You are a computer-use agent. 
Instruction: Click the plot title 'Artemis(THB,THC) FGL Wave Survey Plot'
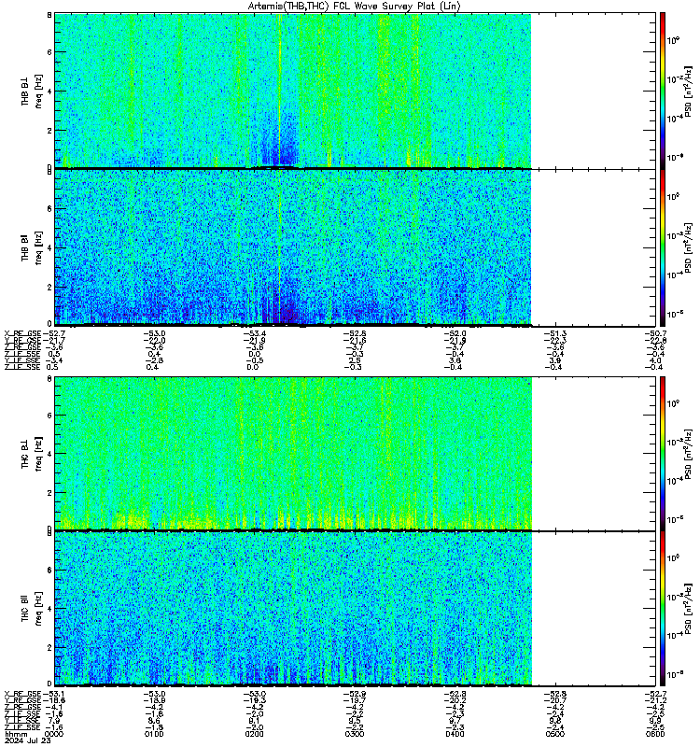click(354, 6)
